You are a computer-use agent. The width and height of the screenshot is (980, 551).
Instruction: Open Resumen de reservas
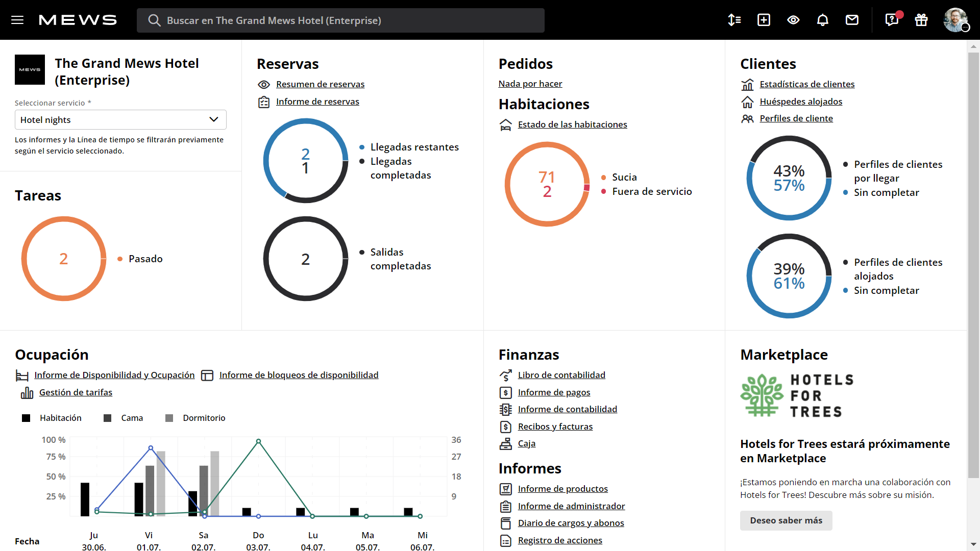point(320,84)
